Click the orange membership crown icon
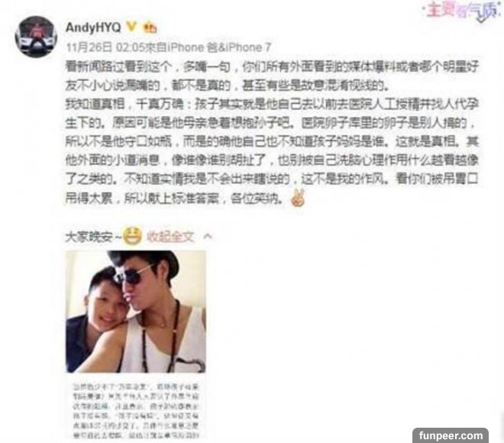504x443 pixels. click(x=150, y=27)
